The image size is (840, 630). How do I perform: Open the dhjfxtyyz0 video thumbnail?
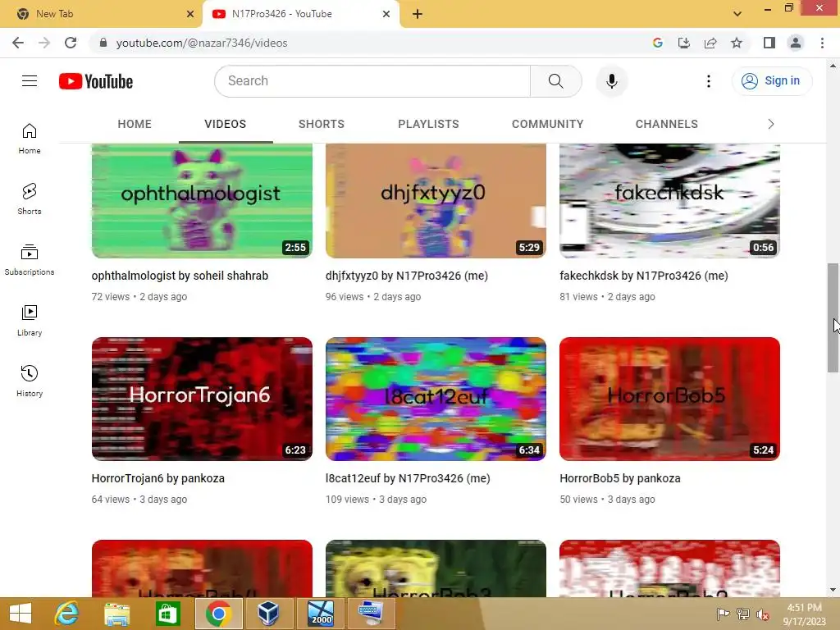tap(436, 200)
